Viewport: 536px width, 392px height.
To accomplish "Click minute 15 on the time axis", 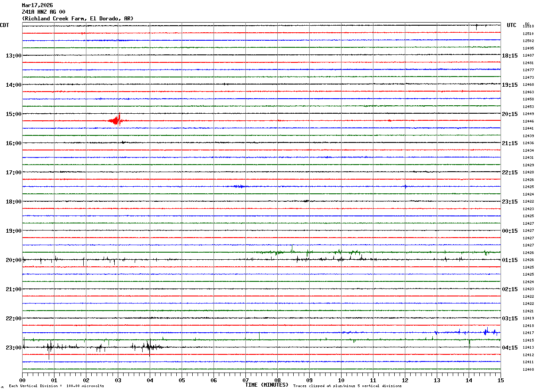I will [501, 380].
